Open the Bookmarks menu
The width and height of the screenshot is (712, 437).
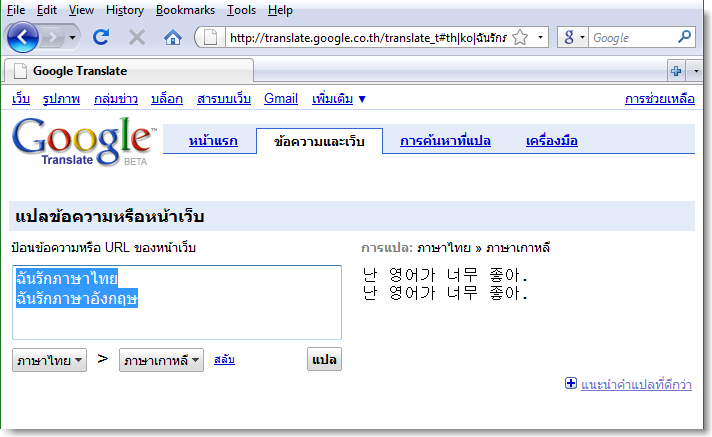(185, 10)
